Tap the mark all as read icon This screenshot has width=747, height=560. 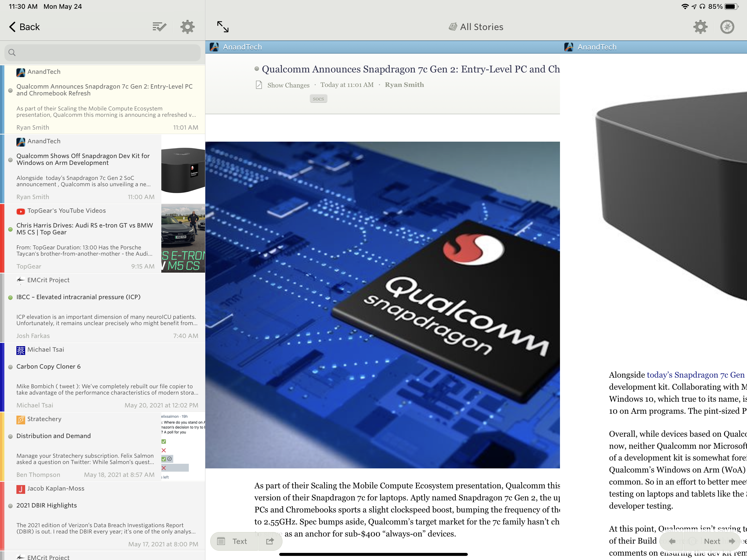click(x=159, y=27)
